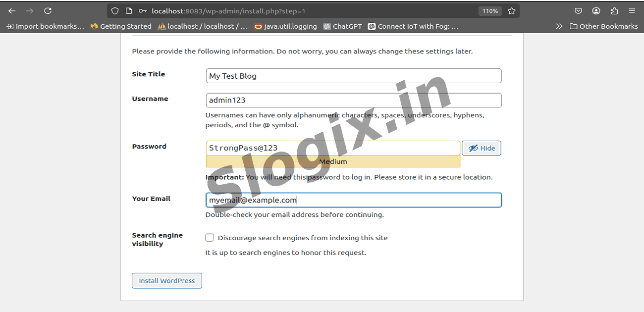Open the Getting Started bookmark
The height and width of the screenshot is (312, 644).
coord(121,26)
